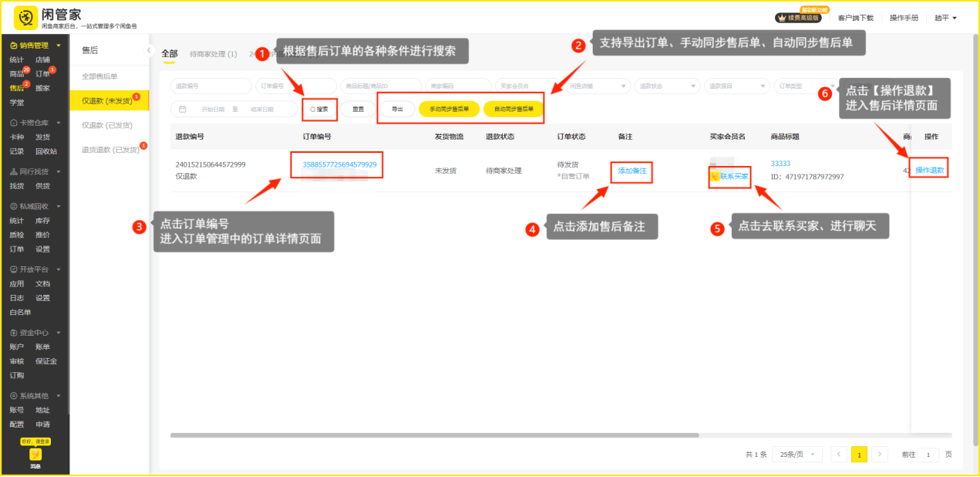The image size is (980, 477).
Task: Go to next page arrow
Action: pyautogui.click(x=880, y=455)
